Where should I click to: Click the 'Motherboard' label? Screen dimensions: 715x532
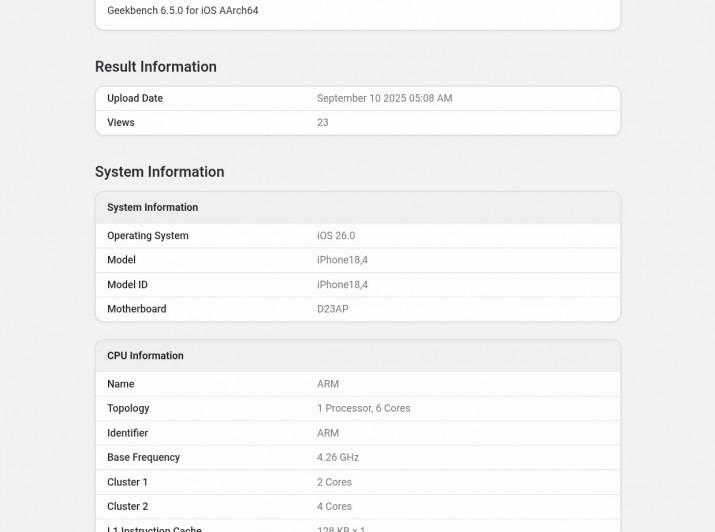pyautogui.click(x=137, y=309)
